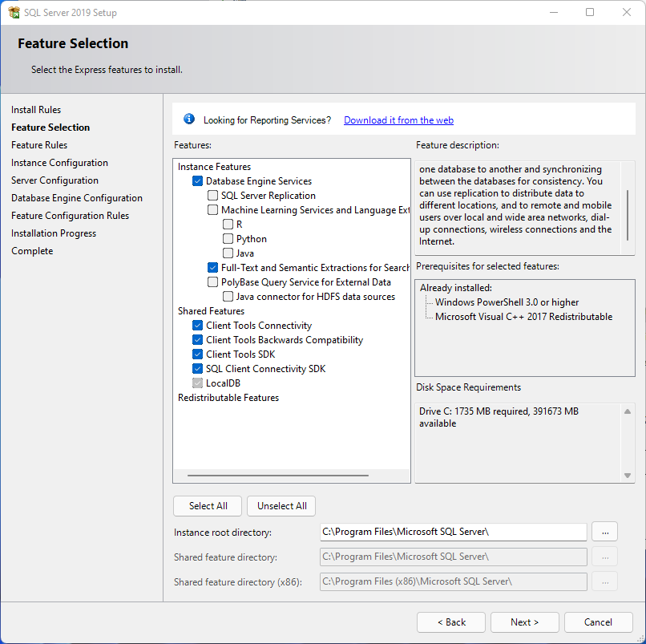Click the Drive C disk space text
This screenshot has width=646, height=644.
(499, 417)
